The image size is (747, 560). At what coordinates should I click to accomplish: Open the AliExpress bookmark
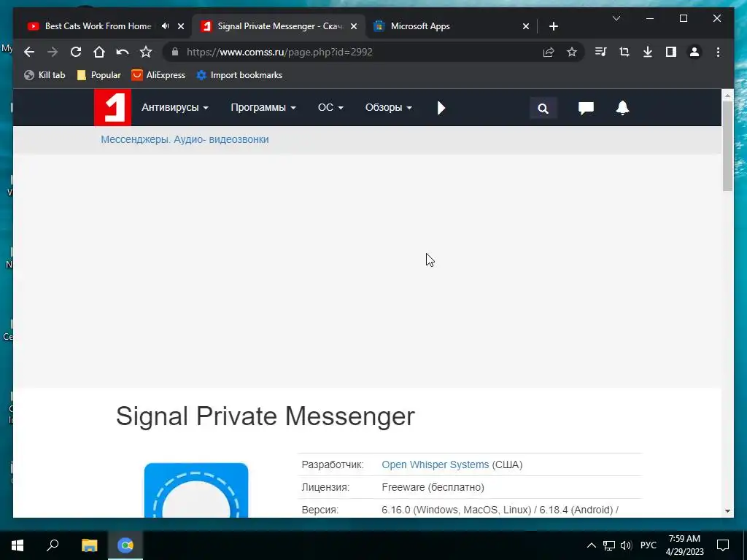tap(158, 75)
